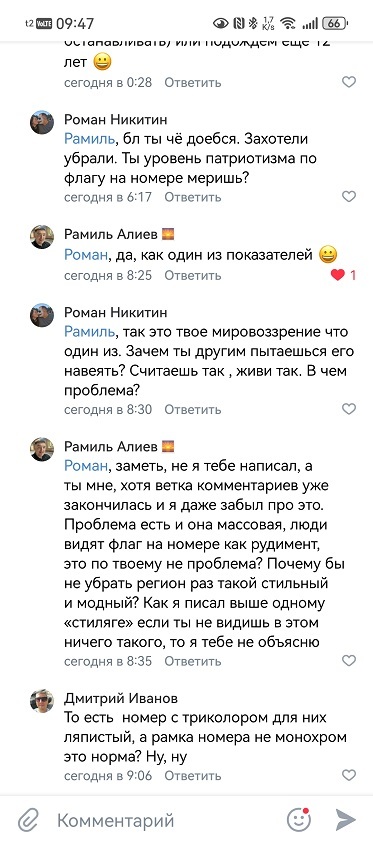
Task: Tap Ответить under the 0:28 comment
Action: point(193,82)
